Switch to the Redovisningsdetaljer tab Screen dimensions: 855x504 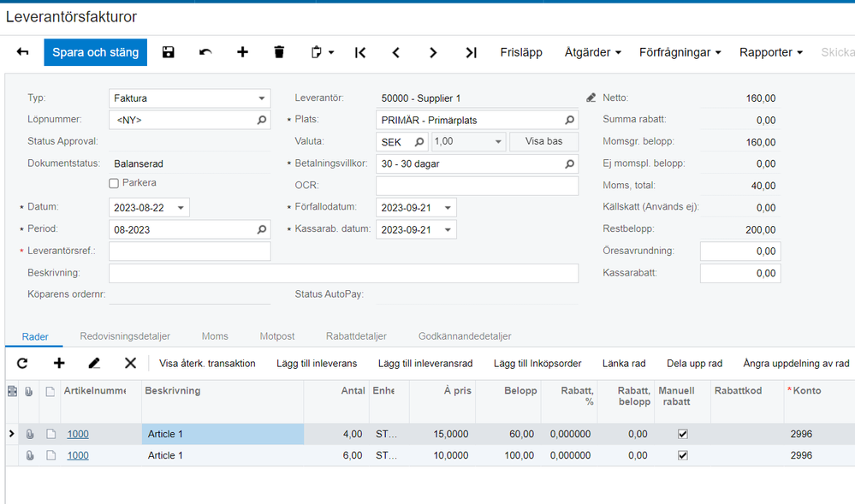pyautogui.click(x=125, y=336)
